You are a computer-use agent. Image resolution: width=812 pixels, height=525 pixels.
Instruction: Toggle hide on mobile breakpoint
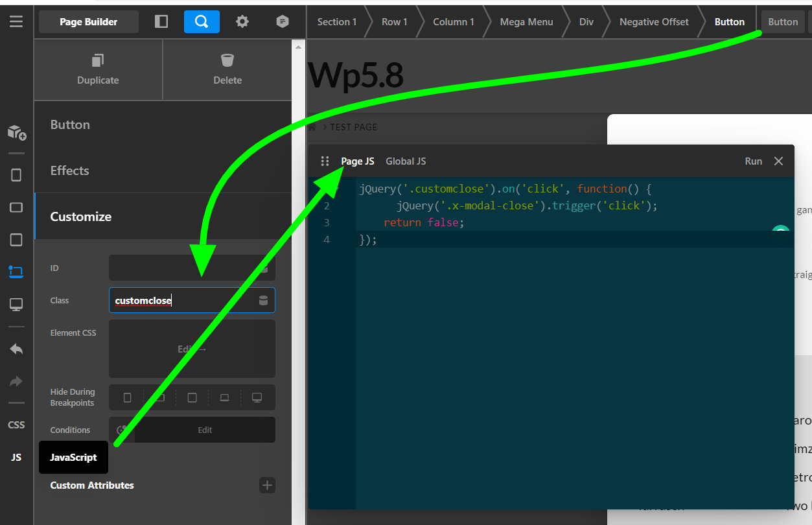[128, 397]
